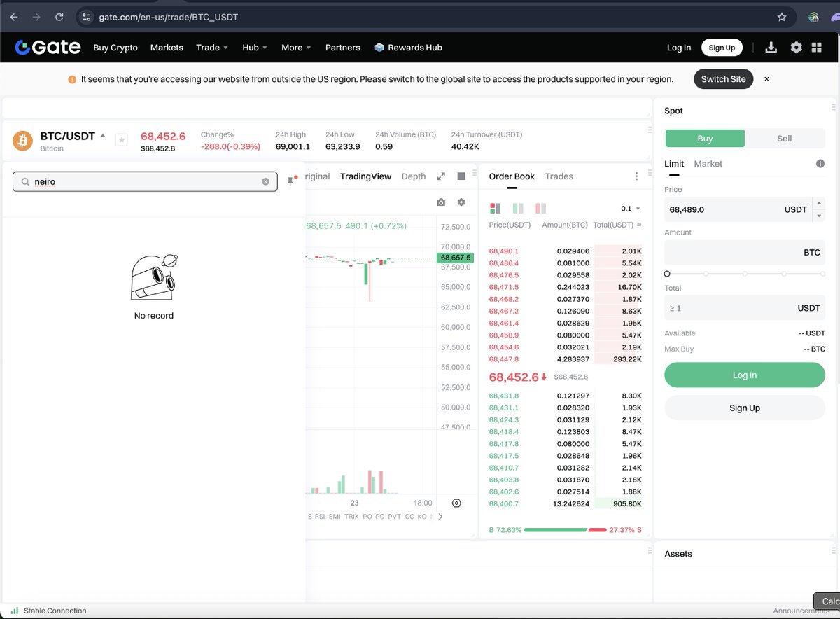
Task: Click the Switch Site button
Action: 724,79
